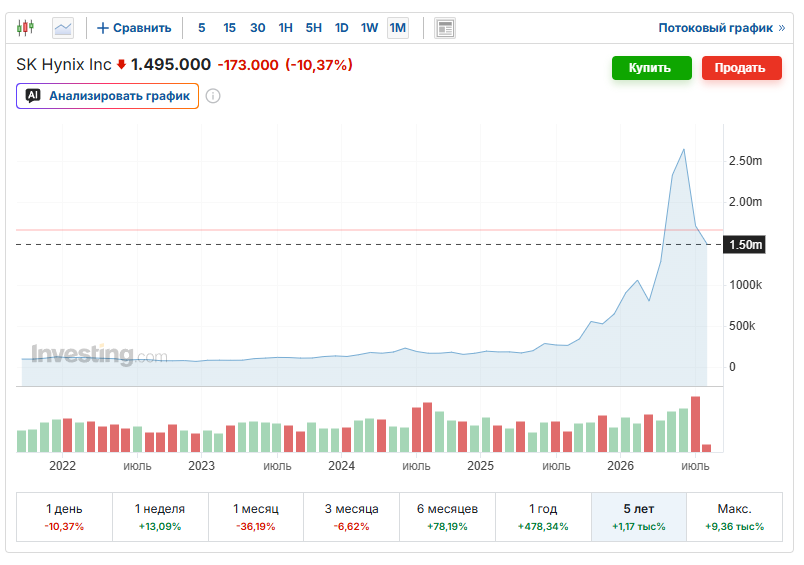Click the SK Hynix Inc title
This screenshot has width=804, height=565.
64,65
